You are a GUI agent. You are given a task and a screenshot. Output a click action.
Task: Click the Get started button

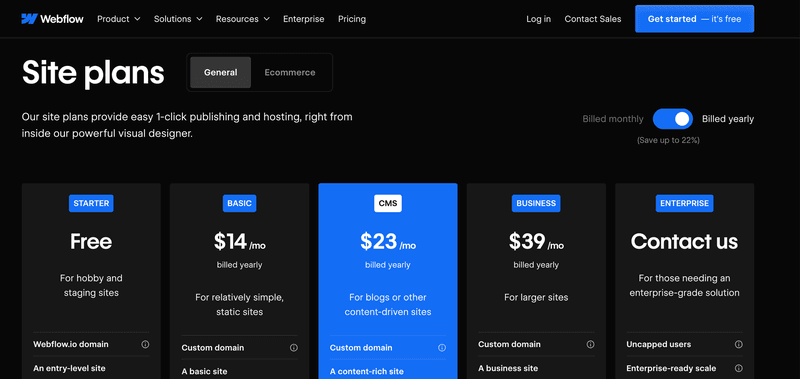[694, 19]
